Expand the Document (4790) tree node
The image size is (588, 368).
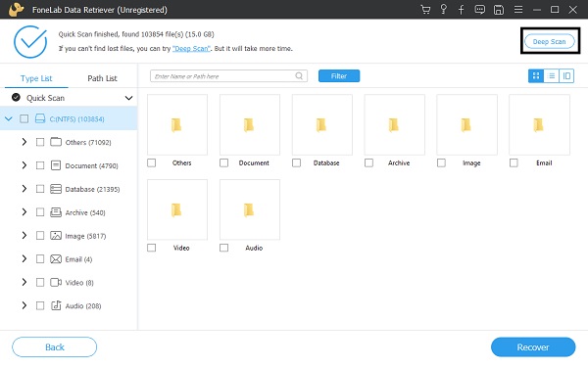pyautogui.click(x=24, y=165)
